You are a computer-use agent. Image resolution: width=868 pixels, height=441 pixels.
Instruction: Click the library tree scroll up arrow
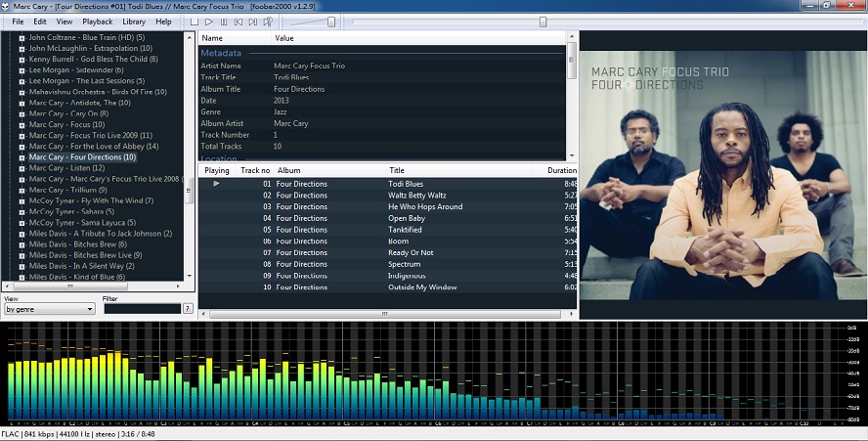click(x=190, y=37)
